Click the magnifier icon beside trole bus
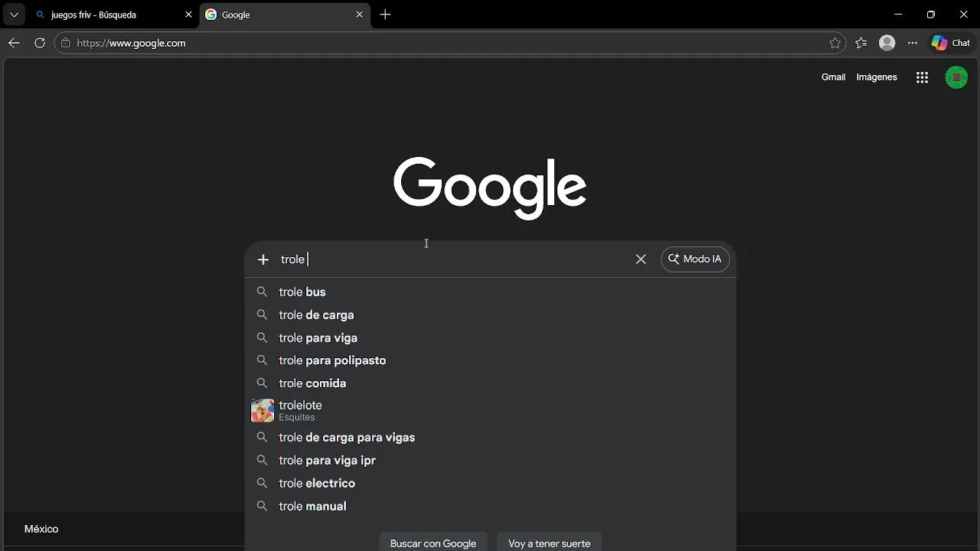Viewport: 980px width, 551px height. point(262,292)
